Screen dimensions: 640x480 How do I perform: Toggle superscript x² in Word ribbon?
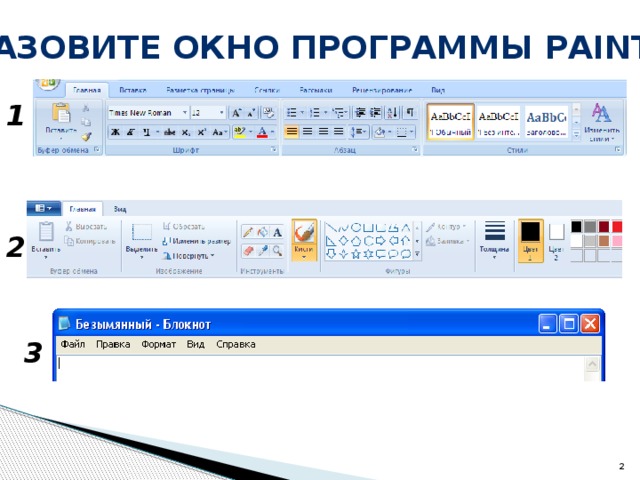coord(201,132)
